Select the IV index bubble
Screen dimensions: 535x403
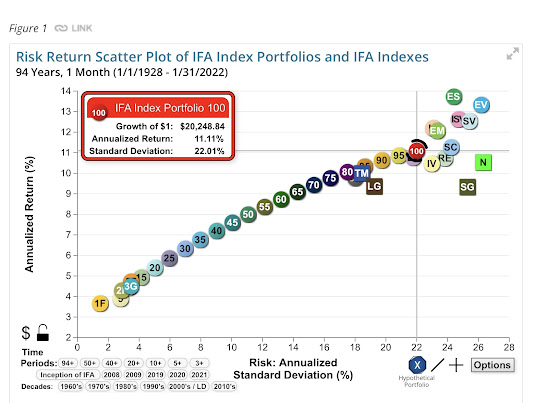pos(432,164)
